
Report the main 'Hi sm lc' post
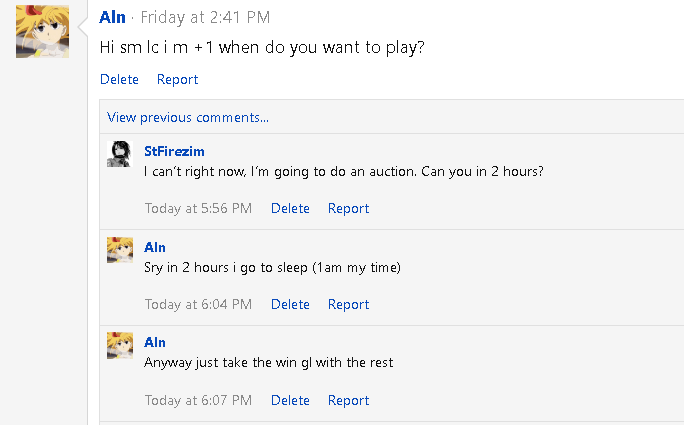pyautogui.click(x=177, y=79)
